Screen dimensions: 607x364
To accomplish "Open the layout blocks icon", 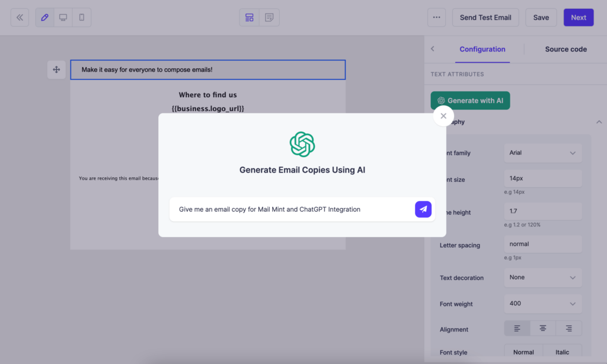I will 250,17.
